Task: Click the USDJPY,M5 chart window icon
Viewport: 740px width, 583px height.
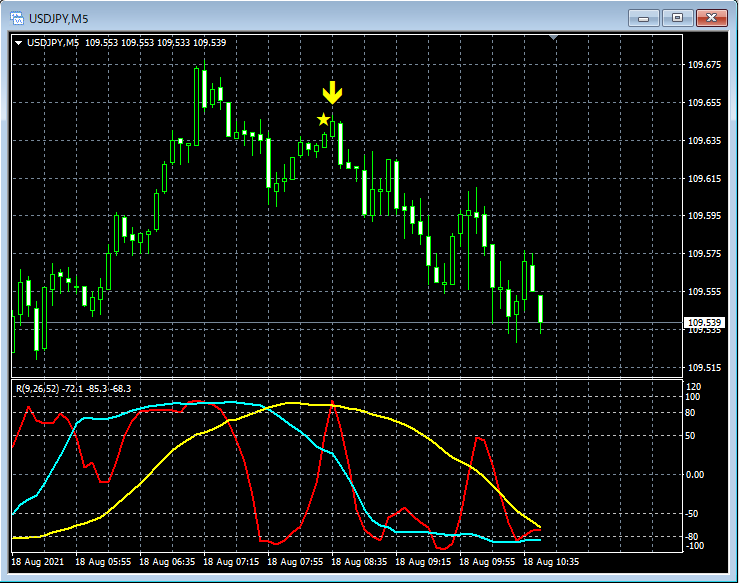Action: click(17, 19)
